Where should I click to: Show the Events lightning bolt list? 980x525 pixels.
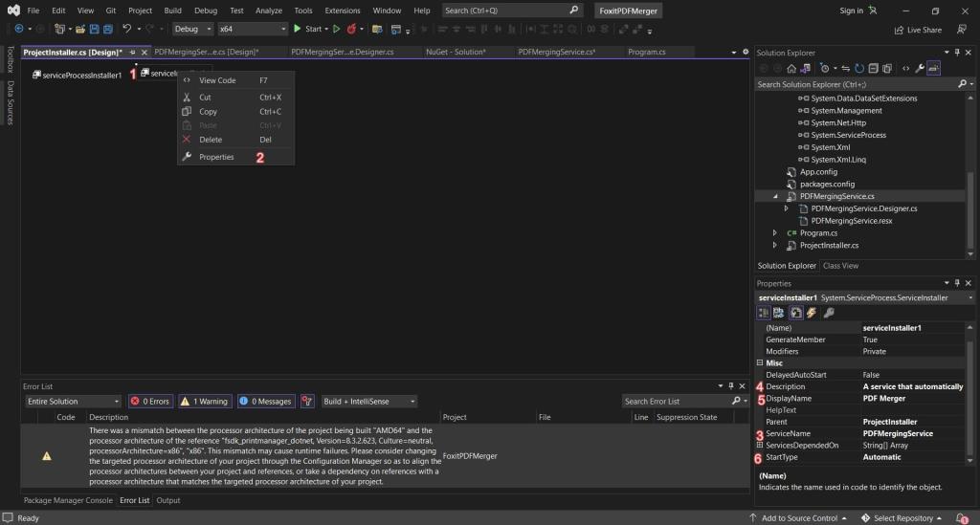pos(812,313)
